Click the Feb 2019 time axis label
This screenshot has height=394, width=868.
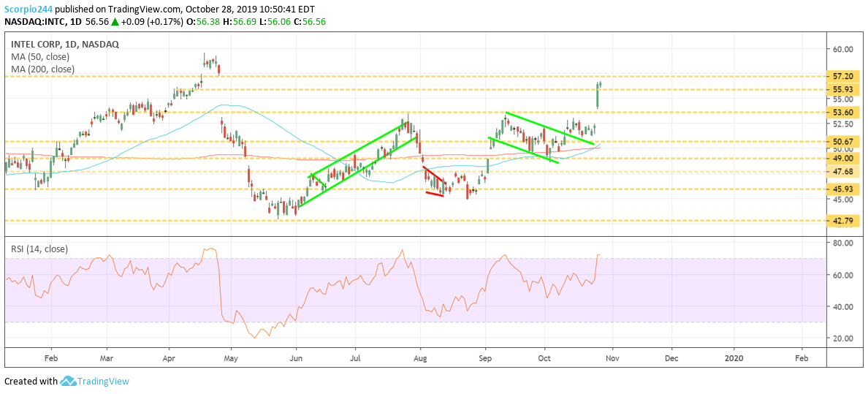pyautogui.click(x=51, y=357)
